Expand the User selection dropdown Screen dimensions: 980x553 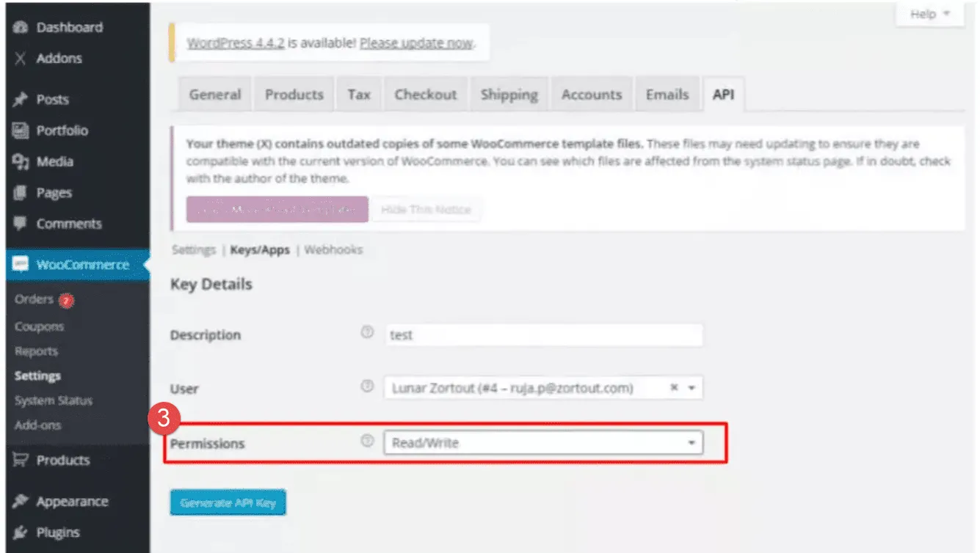[x=691, y=389]
